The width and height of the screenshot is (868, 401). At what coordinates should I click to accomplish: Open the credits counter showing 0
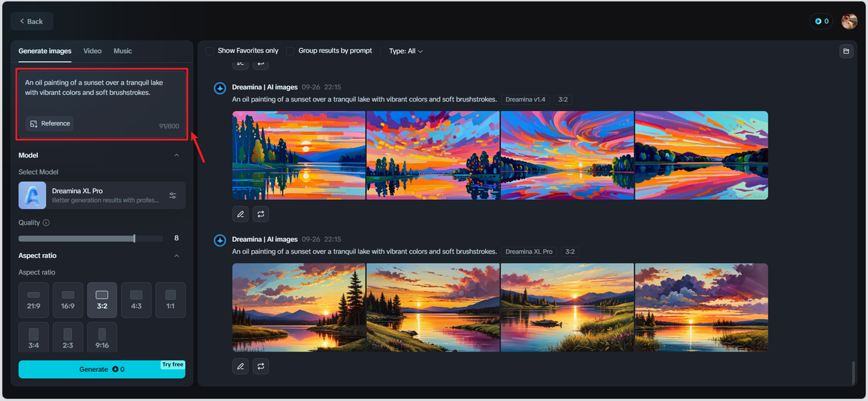tap(822, 21)
